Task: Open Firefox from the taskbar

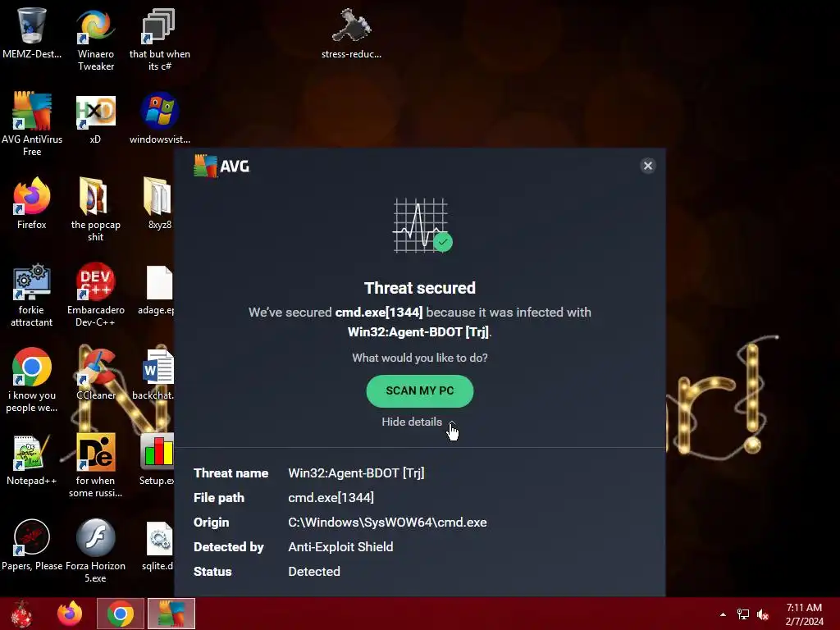Action: [70, 614]
